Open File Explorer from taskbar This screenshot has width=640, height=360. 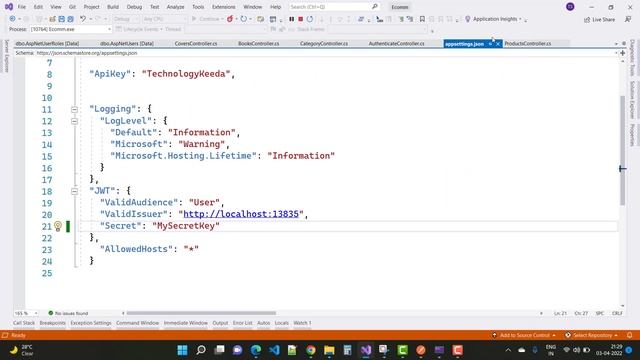[x=329, y=350]
